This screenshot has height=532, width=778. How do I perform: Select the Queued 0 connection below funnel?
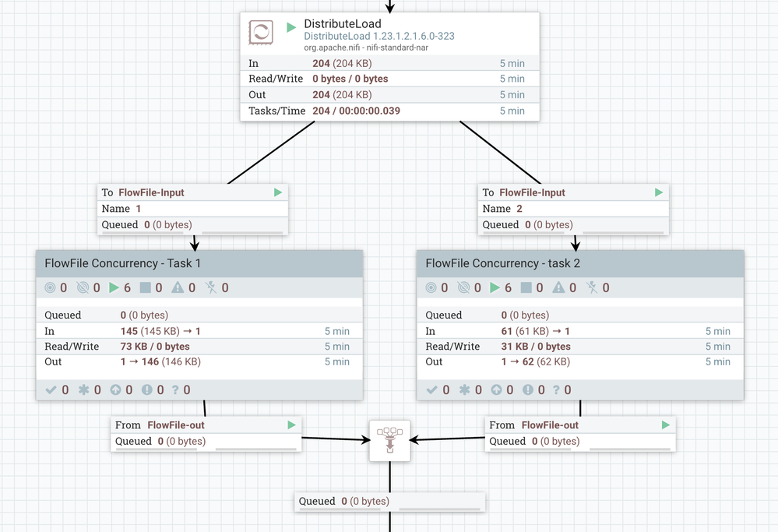(x=390, y=502)
